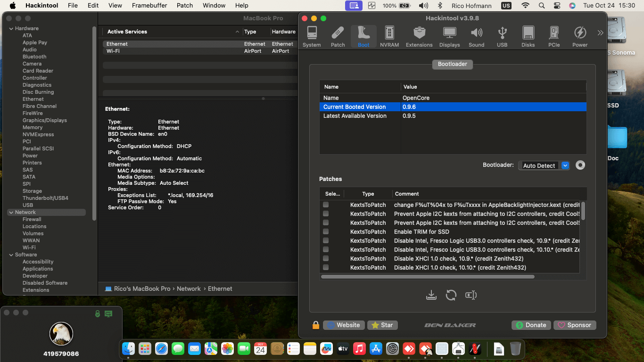Check the AppleBacklightInjector patch checkbox
The image size is (644, 362).
click(x=326, y=205)
